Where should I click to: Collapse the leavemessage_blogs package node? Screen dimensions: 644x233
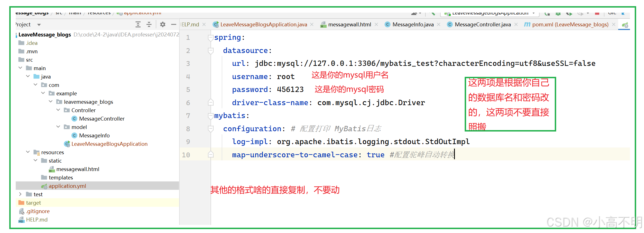pos(51,101)
